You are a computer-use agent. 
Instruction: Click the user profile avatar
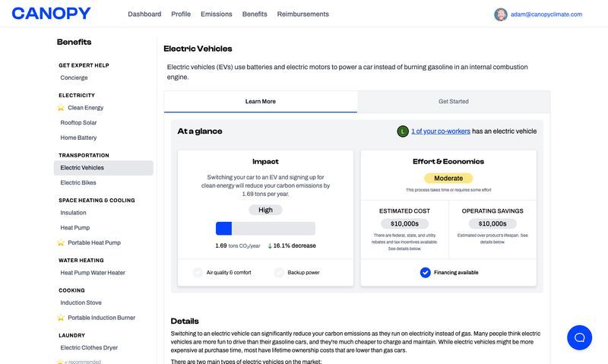501,14
